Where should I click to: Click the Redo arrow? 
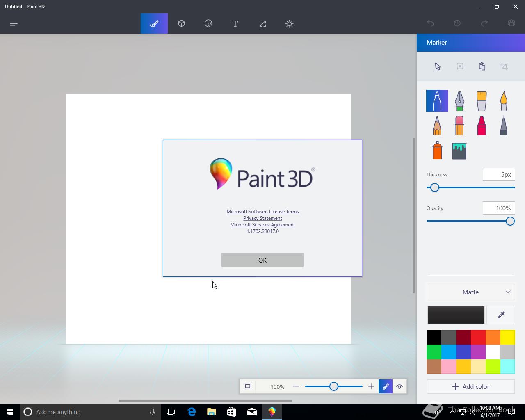[484, 23]
